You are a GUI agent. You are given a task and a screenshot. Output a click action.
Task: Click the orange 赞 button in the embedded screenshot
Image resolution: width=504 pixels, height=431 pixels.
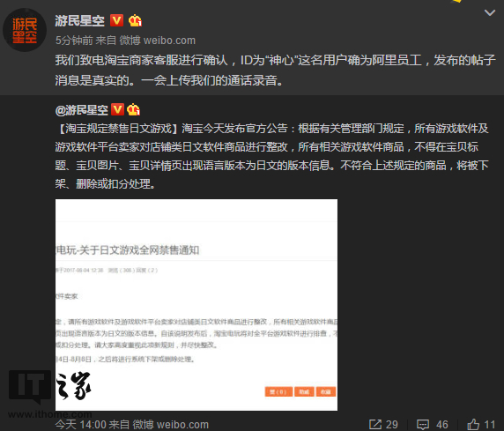coord(278,391)
